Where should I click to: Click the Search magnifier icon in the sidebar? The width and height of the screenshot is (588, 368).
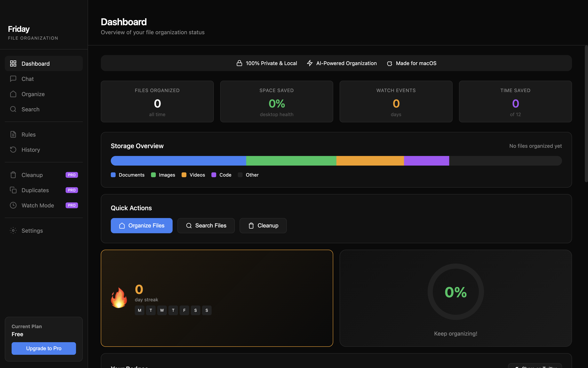point(13,109)
